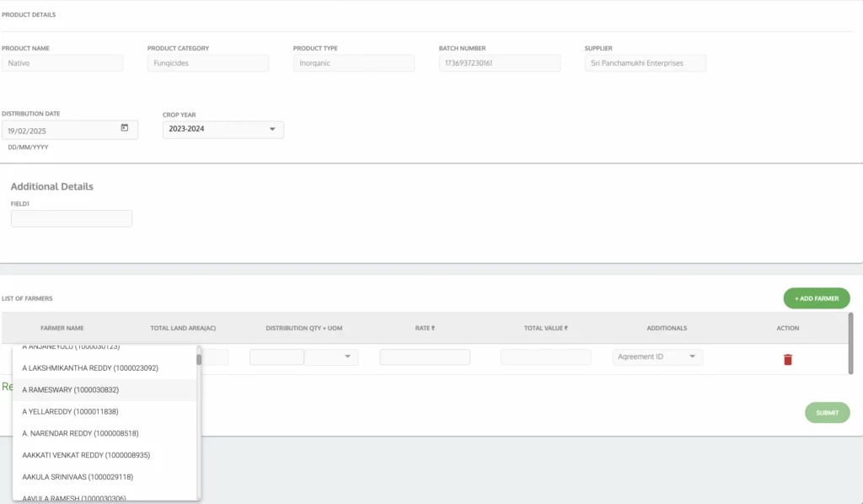Click the TOTAL VALUE ₹ column header
The image size is (863, 504).
546,328
